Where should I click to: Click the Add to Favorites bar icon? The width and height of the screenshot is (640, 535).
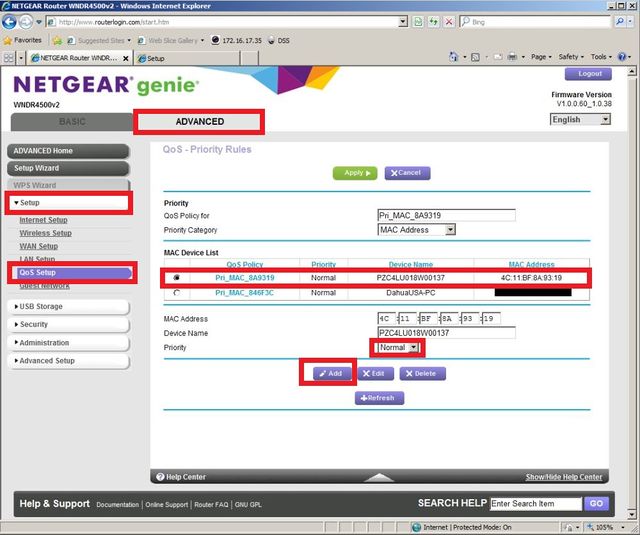pyautogui.click(x=57, y=40)
